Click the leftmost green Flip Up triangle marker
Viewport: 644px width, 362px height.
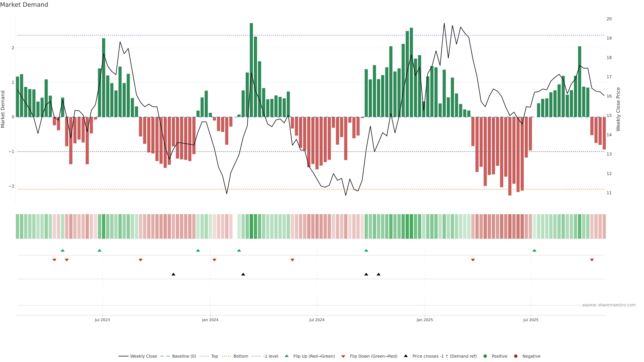(63, 250)
